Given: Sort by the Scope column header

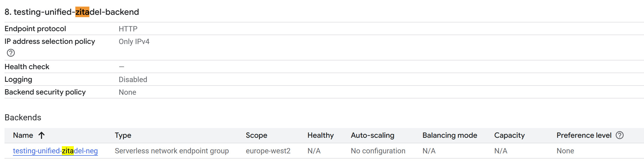Looking at the screenshot, I should click(x=256, y=135).
